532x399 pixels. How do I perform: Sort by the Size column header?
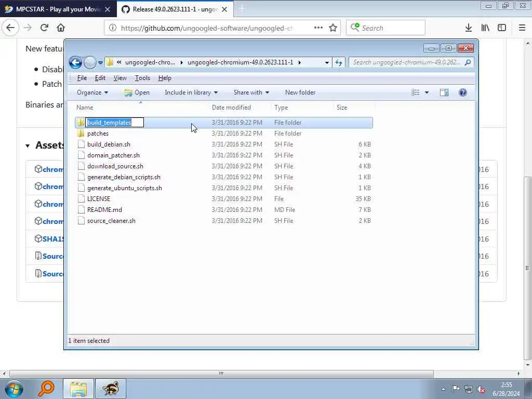(x=353, y=107)
